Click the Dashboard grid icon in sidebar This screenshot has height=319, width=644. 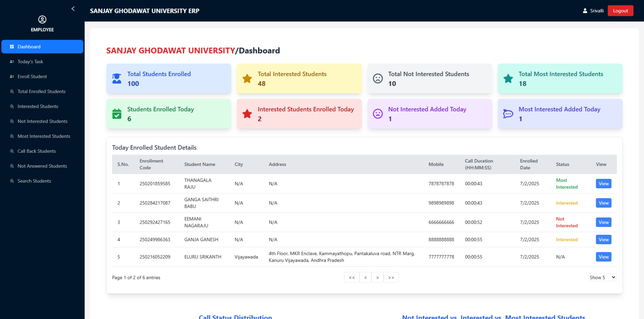[12, 46]
